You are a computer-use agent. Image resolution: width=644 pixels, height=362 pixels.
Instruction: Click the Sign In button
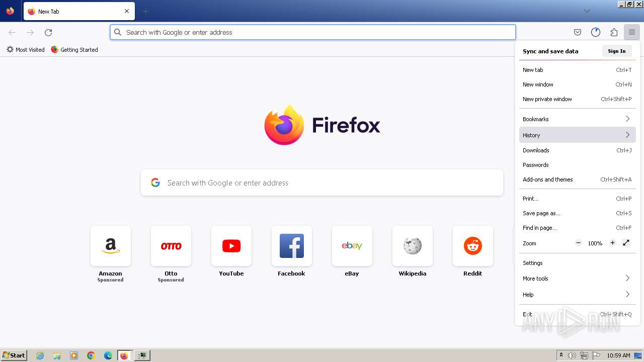(x=617, y=51)
